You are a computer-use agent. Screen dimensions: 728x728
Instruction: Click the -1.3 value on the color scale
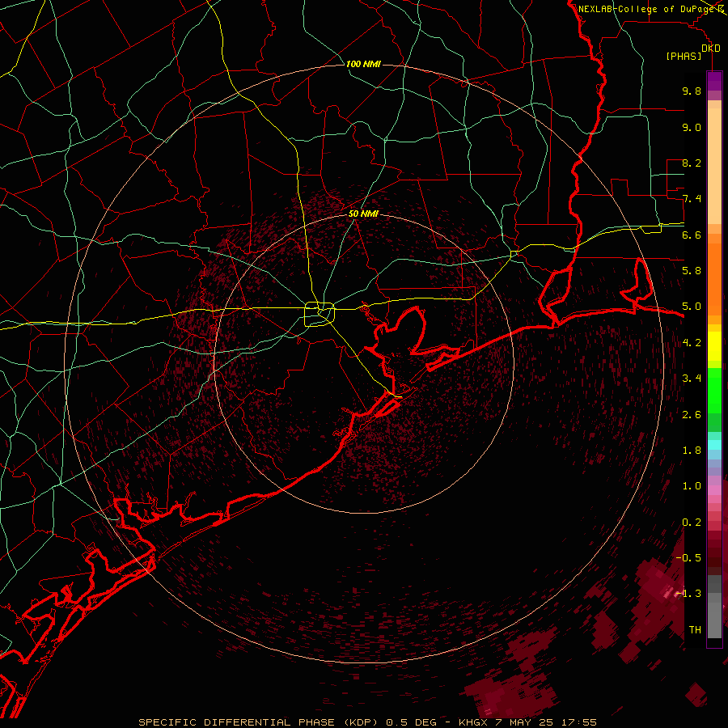(688, 594)
